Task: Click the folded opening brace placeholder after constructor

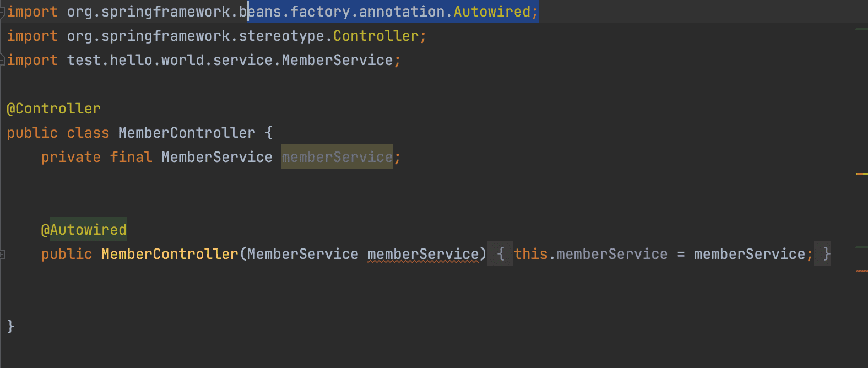Action: coord(500,254)
